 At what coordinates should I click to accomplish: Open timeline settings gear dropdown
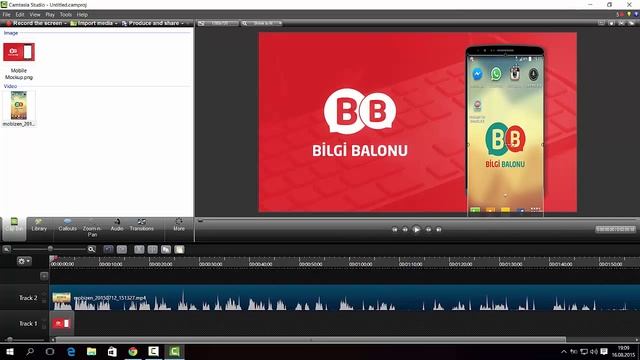click(24, 261)
